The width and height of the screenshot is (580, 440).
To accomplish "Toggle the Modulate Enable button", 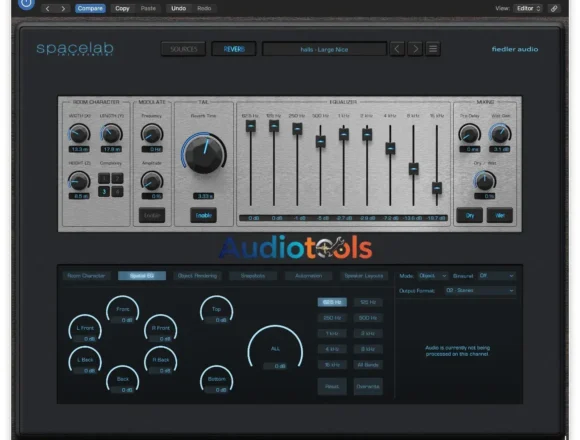I will tap(152, 215).
